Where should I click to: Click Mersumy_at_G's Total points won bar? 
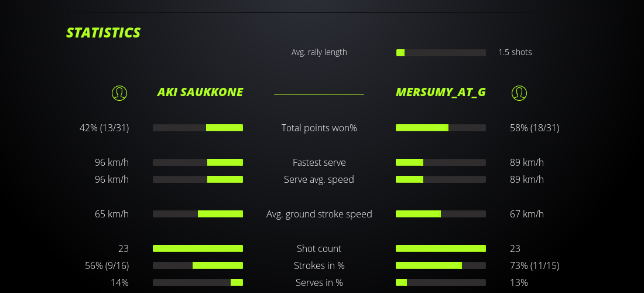tap(441, 128)
